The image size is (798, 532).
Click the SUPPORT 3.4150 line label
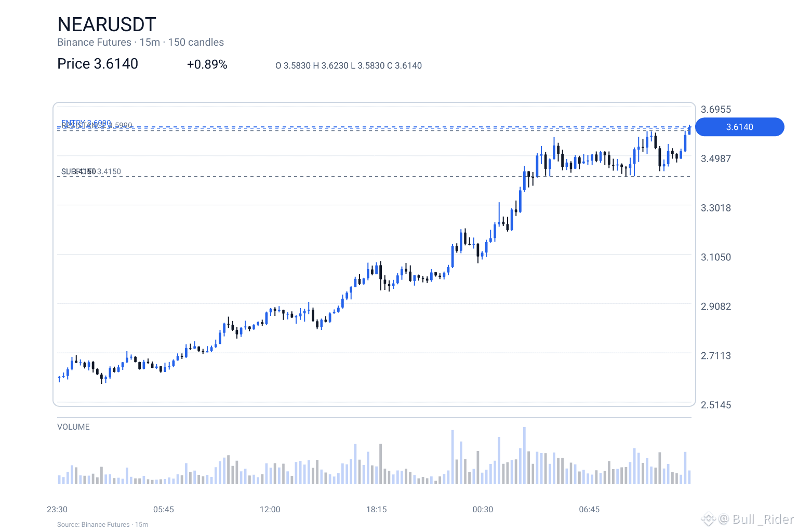point(91,171)
